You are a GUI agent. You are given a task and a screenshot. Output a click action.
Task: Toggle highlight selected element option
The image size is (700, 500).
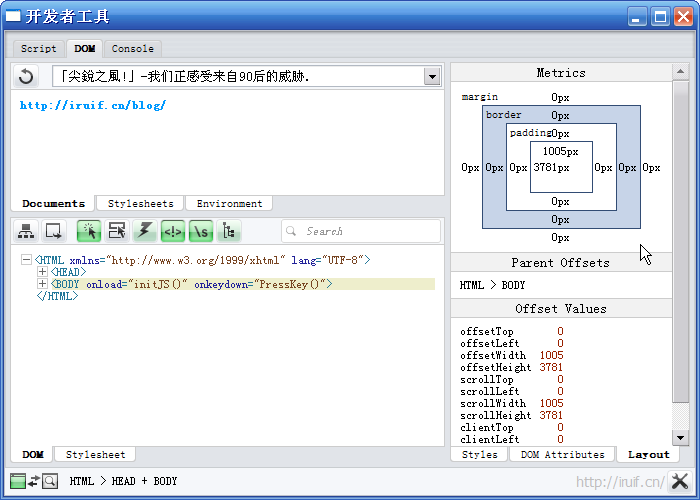[117, 231]
